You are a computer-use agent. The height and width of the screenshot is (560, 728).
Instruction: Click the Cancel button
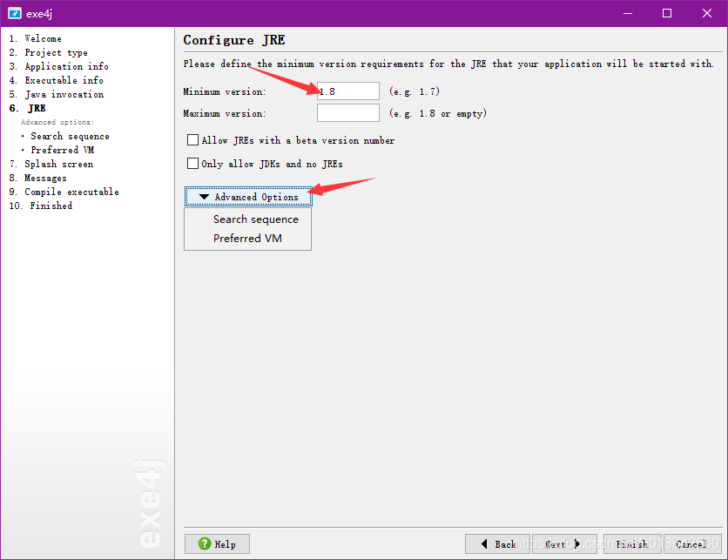[692, 543]
